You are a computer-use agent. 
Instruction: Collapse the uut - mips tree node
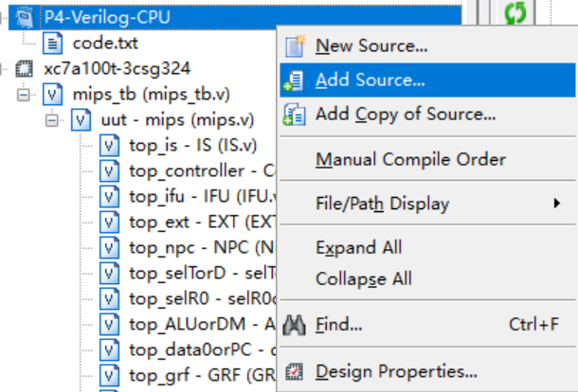point(52,120)
